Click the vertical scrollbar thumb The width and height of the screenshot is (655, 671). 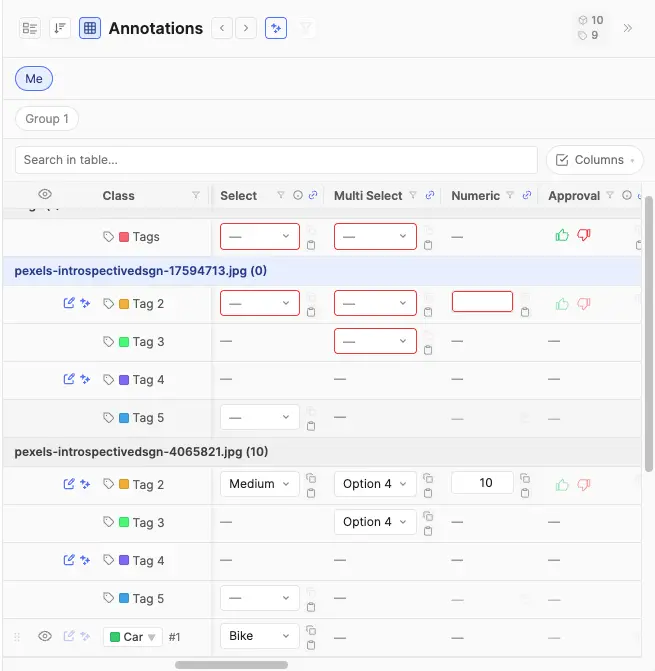[x=649, y=333]
